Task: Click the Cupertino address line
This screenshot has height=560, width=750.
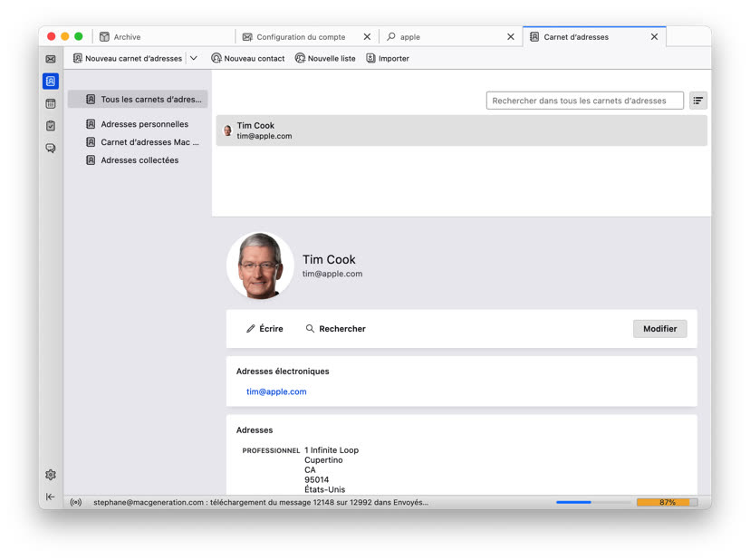Action: click(323, 460)
